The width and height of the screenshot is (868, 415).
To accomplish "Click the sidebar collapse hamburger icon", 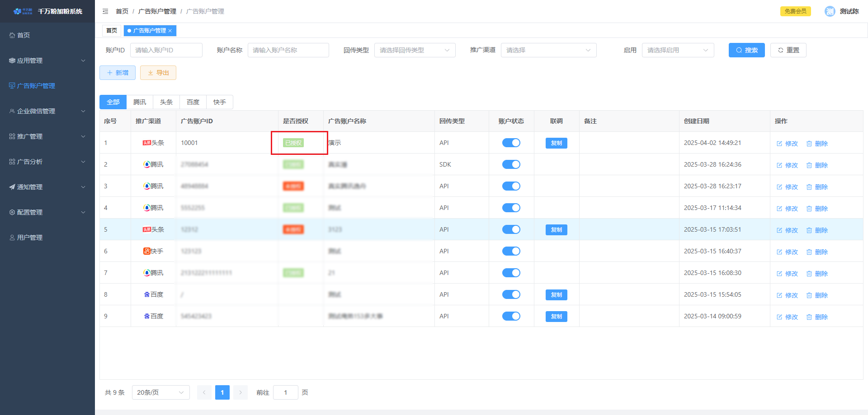I will pos(105,11).
